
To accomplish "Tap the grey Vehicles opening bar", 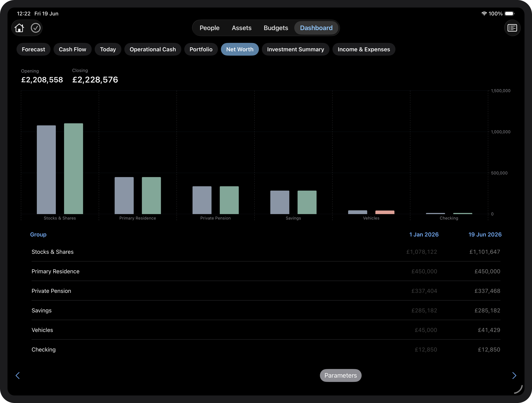I will 358,212.
